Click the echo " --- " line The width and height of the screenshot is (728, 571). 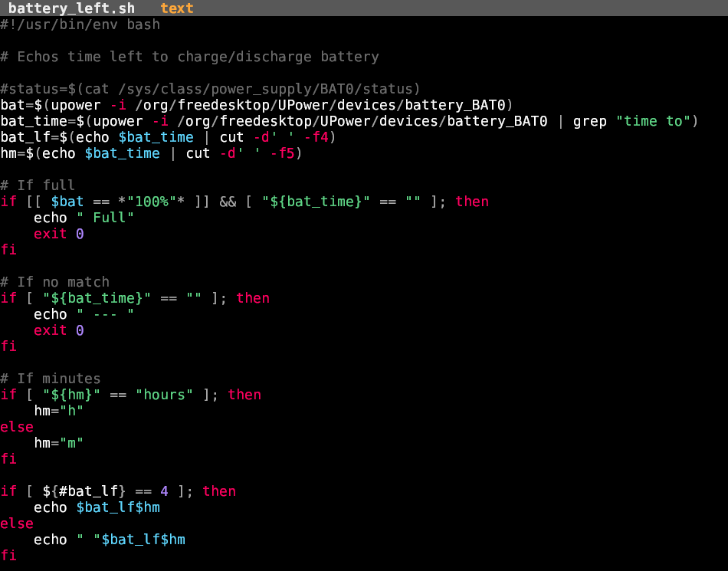(x=84, y=314)
